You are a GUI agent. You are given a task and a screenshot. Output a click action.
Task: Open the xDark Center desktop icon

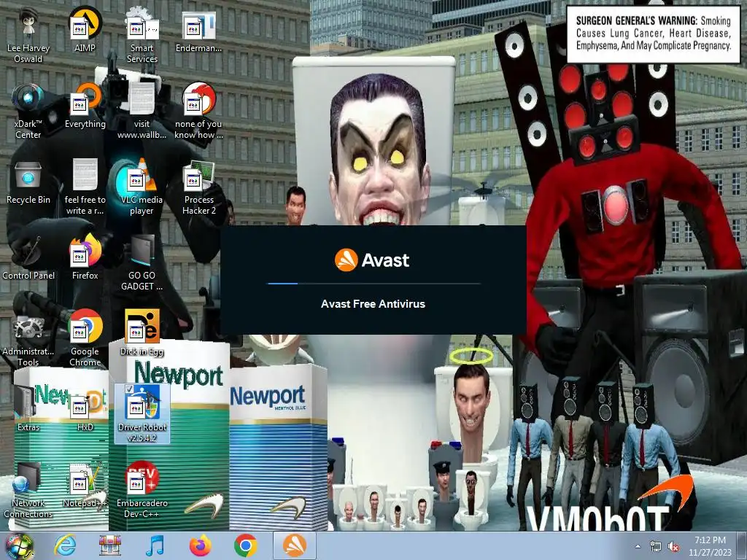pos(28,111)
